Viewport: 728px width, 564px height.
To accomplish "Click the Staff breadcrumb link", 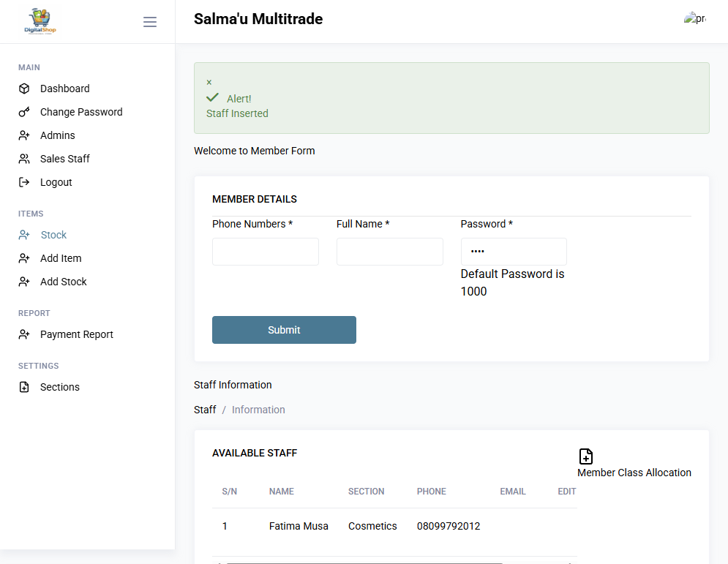I will [x=205, y=410].
